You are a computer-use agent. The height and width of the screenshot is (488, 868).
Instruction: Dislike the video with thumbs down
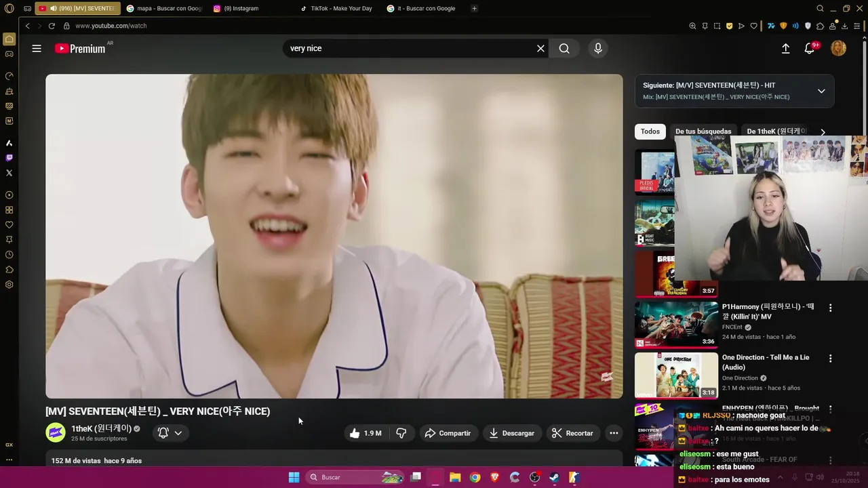[401, 433]
